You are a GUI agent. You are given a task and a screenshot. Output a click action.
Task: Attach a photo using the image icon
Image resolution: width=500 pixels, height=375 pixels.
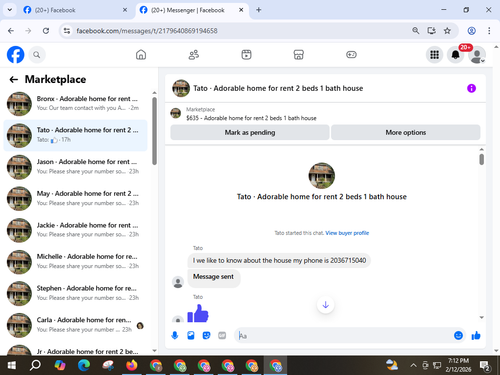(191, 335)
